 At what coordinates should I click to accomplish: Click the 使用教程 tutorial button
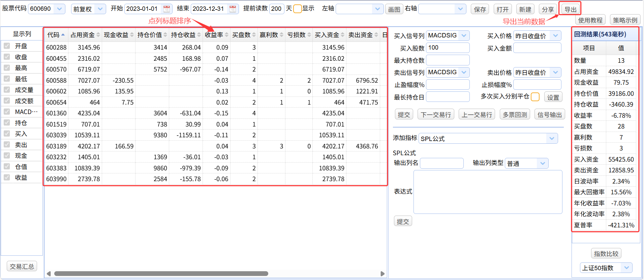pyautogui.click(x=590, y=20)
